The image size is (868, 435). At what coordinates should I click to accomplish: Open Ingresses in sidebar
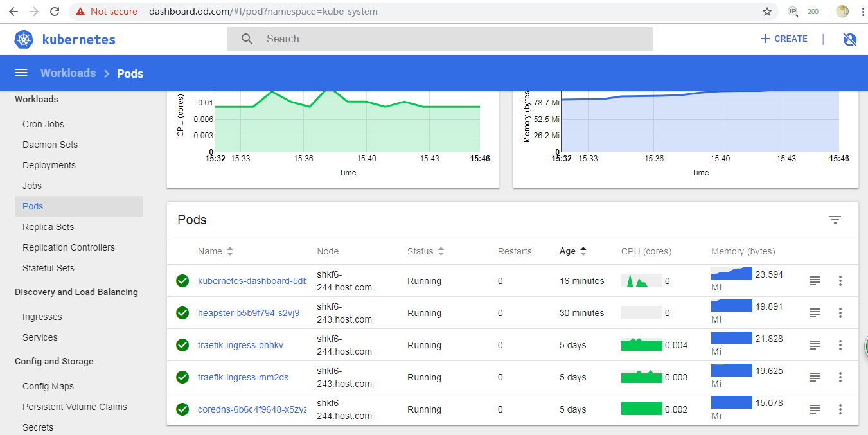[42, 317]
